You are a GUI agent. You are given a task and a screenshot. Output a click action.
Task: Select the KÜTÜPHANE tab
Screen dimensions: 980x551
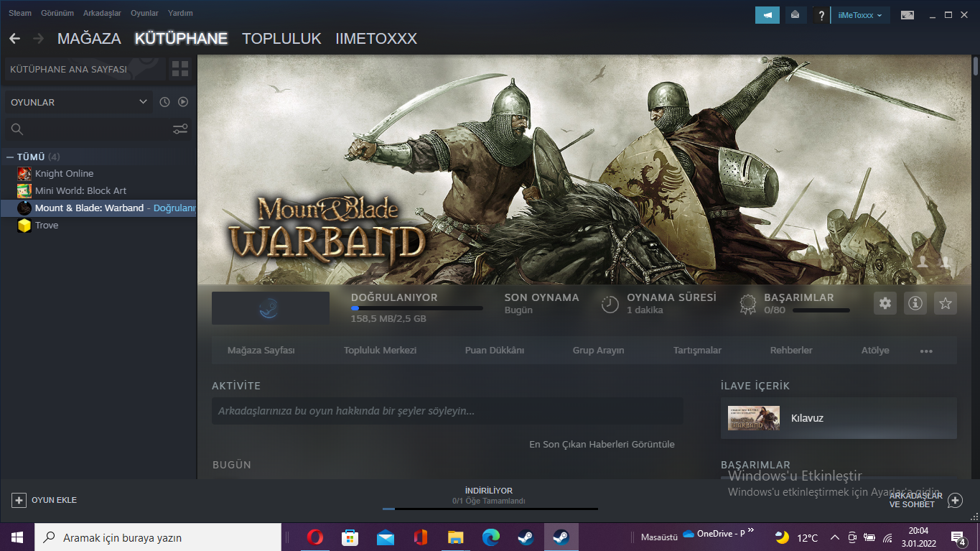(x=181, y=39)
